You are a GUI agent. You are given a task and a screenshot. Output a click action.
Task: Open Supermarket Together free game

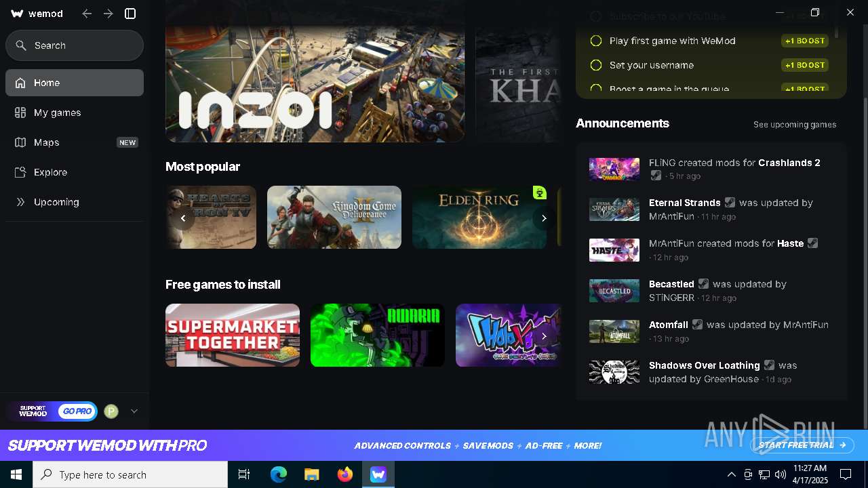click(233, 335)
